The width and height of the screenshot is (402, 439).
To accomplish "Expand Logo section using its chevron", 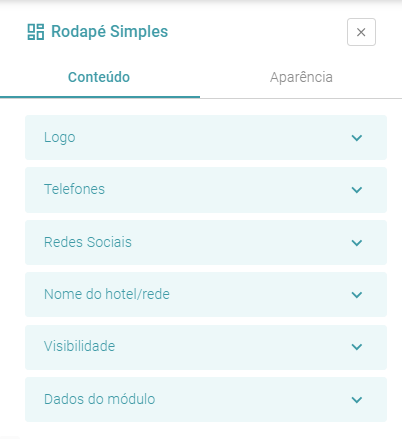I will [357, 138].
